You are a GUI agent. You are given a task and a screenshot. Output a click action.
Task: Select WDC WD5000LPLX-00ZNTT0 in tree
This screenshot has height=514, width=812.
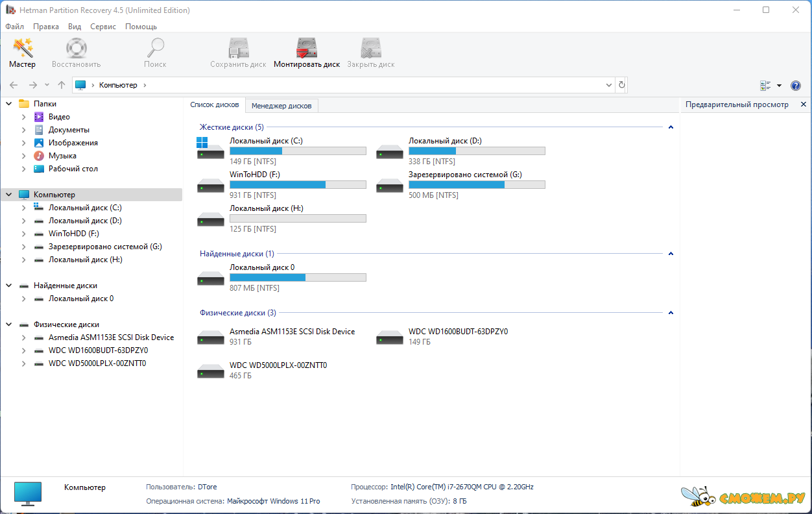[97, 363]
